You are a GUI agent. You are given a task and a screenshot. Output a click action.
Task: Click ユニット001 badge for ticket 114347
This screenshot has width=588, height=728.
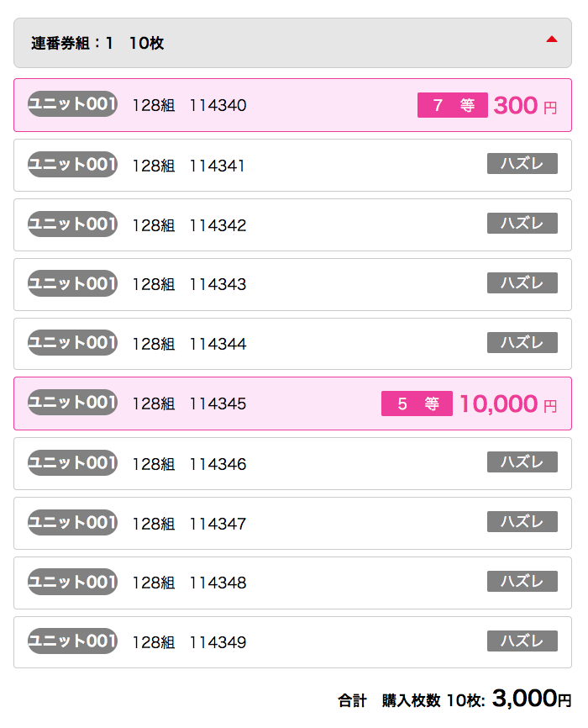[x=72, y=522]
